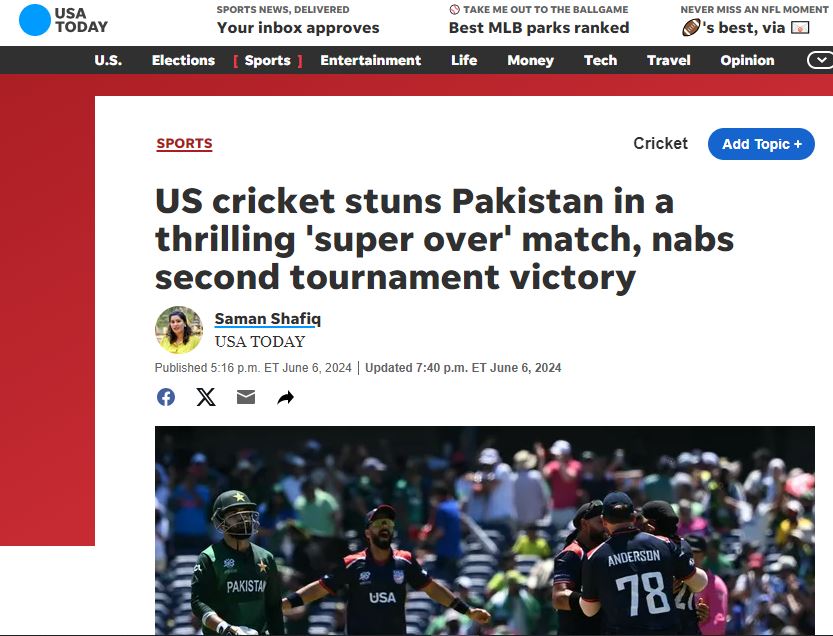The height and width of the screenshot is (636, 833).
Task: Open the Opinion section
Action: [747, 61]
